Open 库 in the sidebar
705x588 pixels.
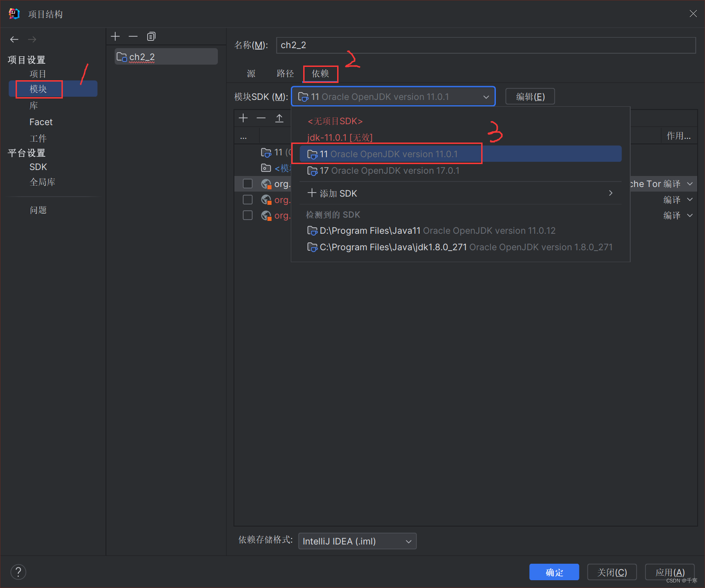click(34, 105)
